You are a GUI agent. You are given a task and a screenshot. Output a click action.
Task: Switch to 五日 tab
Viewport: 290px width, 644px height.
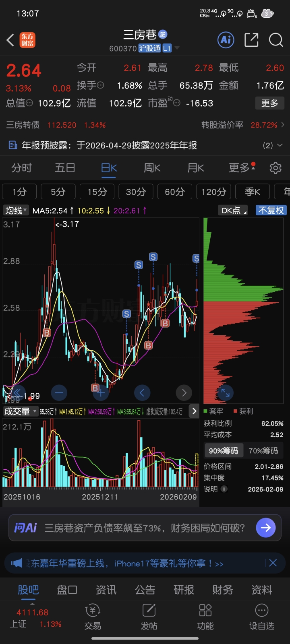point(65,167)
